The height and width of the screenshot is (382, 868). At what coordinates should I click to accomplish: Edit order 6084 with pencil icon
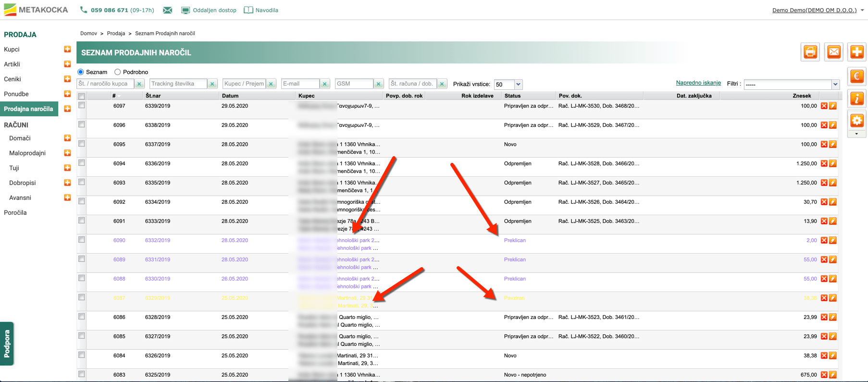(833, 356)
